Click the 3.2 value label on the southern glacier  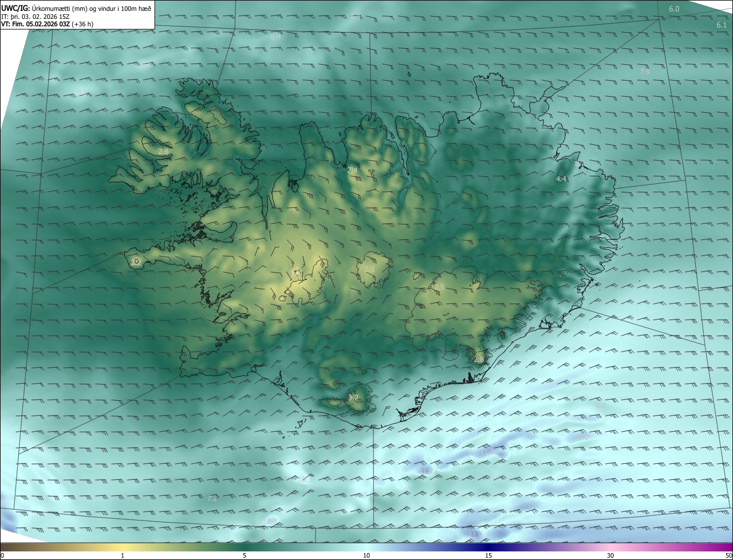click(353, 397)
